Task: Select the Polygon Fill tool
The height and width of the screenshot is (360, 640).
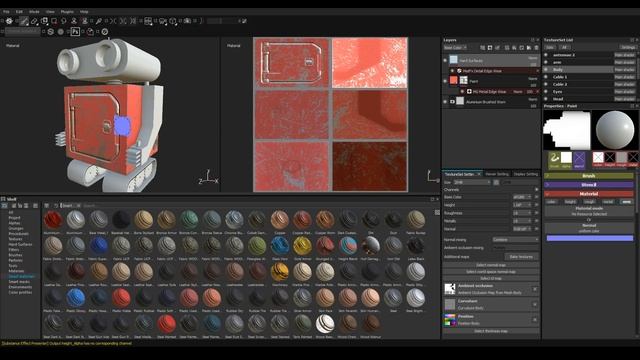Action: [54, 21]
